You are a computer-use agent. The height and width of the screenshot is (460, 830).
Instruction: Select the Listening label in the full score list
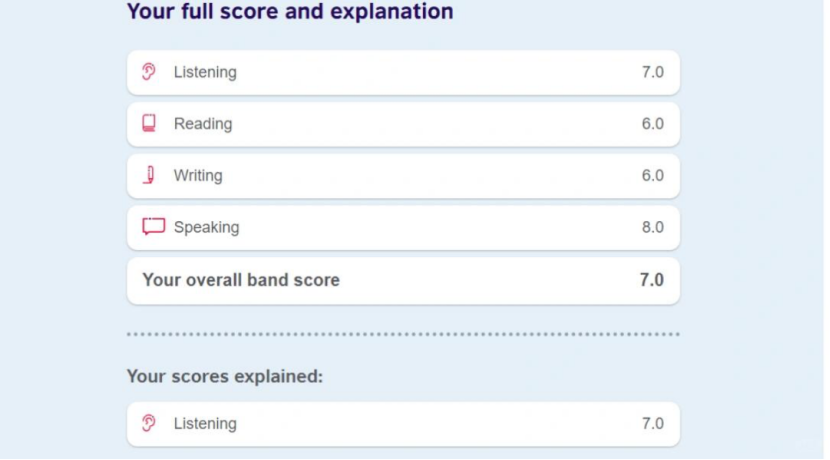click(x=205, y=72)
